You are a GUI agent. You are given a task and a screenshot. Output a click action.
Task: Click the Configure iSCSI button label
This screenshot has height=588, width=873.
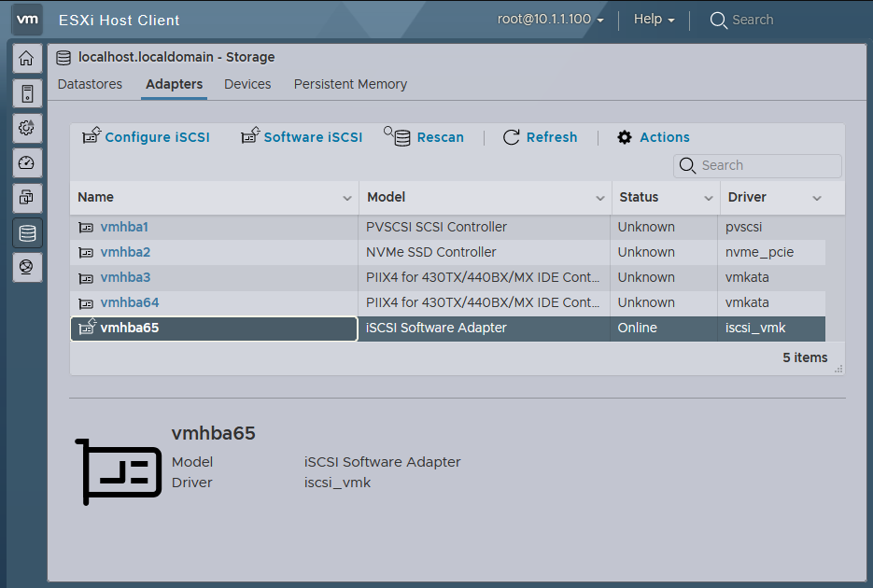[158, 137]
